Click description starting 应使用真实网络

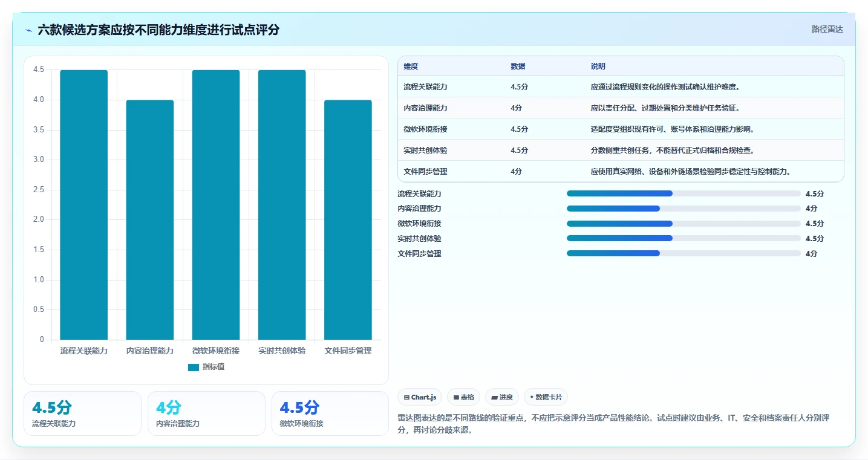click(691, 172)
